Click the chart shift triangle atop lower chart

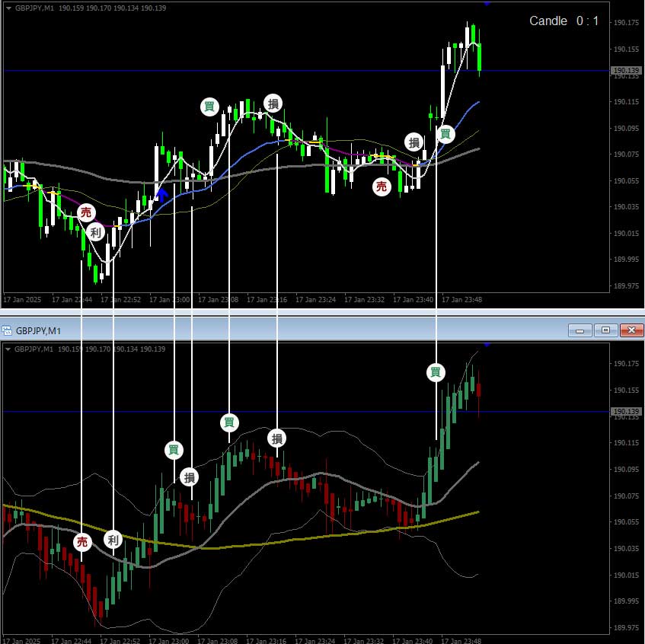pyautogui.click(x=487, y=345)
